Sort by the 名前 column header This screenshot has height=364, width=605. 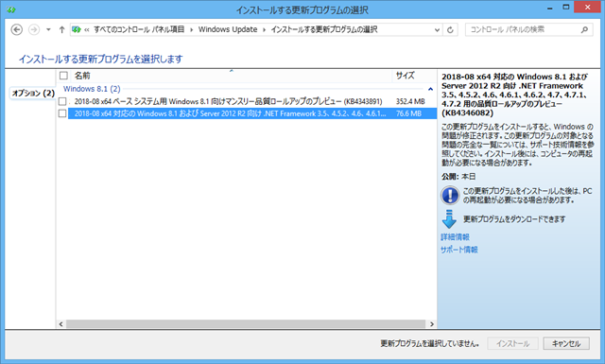232,76
